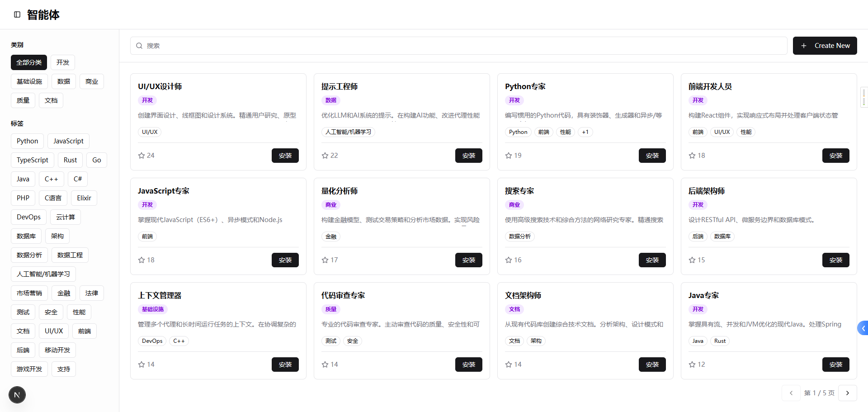Toggle the 人工智能/机器学习 tag filter
The image size is (868, 412).
[x=43, y=274]
